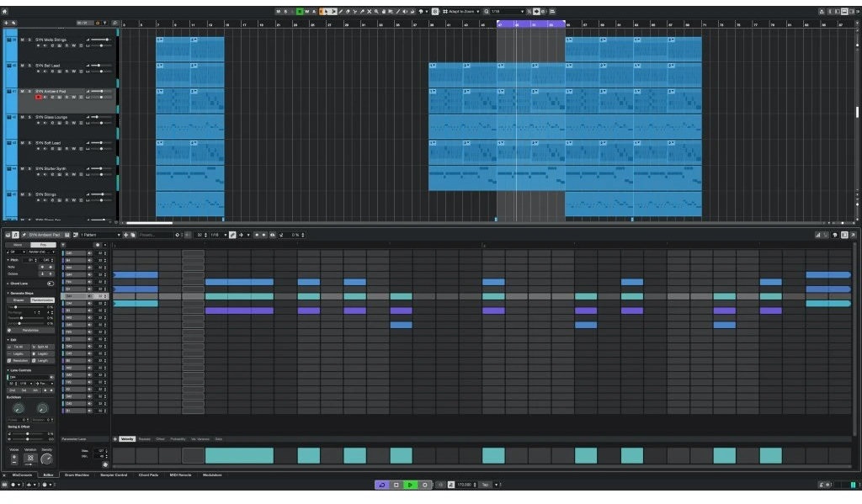Click the green R read-automation button in the top toolbar
The width and height of the screenshot is (862, 504).
(x=300, y=11)
